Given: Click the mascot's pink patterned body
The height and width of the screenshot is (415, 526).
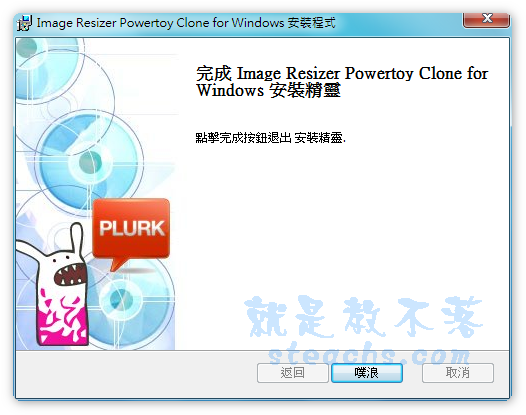Looking at the screenshot, I should pyautogui.click(x=62, y=317).
